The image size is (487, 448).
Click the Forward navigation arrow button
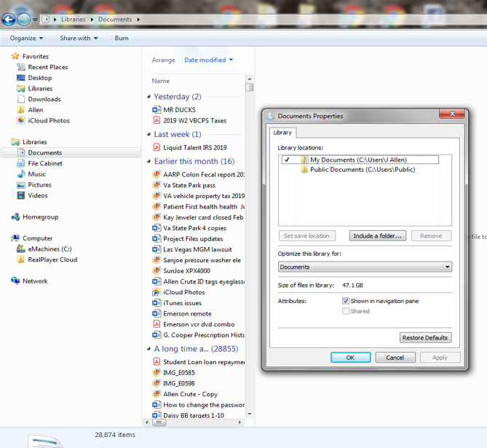pyautogui.click(x=24, y=20)
